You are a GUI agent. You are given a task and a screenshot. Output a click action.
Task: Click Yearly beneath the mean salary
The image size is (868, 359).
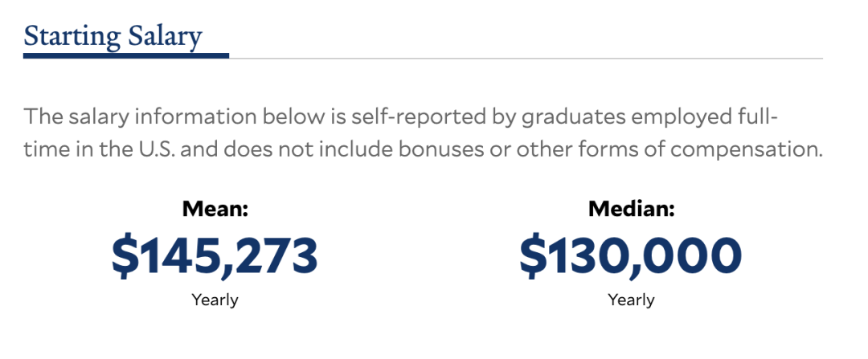(x=215, y=300)
